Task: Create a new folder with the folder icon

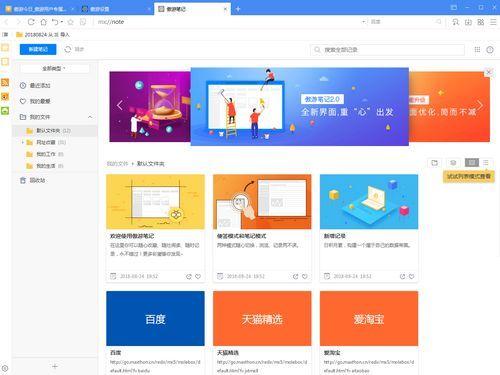Action: 434,163
